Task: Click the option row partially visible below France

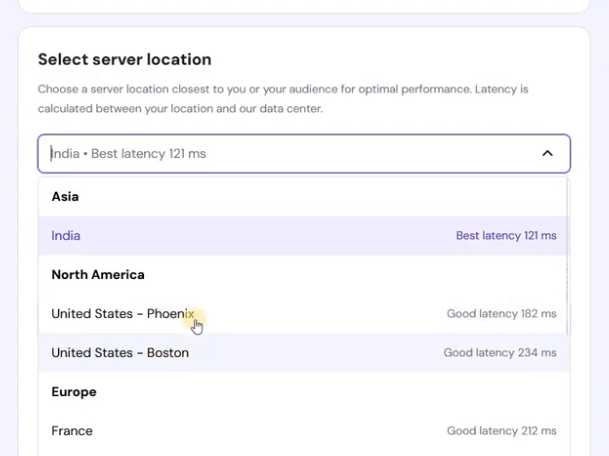Action: 300,453
